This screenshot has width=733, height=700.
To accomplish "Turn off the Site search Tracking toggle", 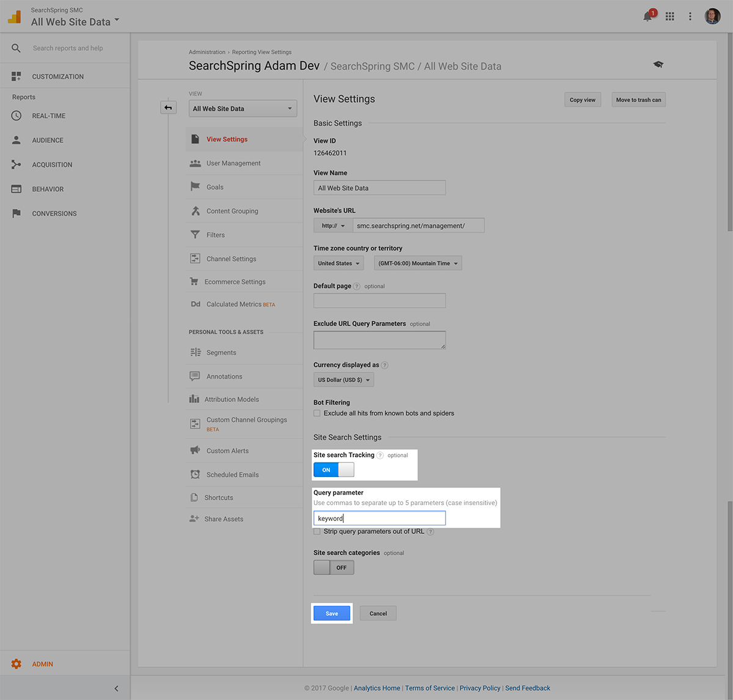I will click(334, 470).
